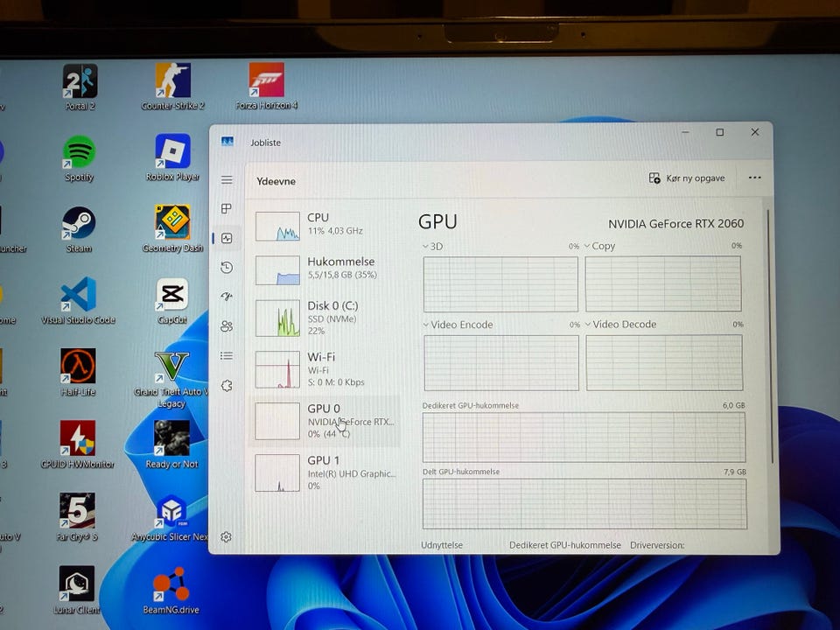Image resolution: width=840 pixels, height=630 pixels.
Task: Click the Kør ny opgave button
Action: [687, 178]
